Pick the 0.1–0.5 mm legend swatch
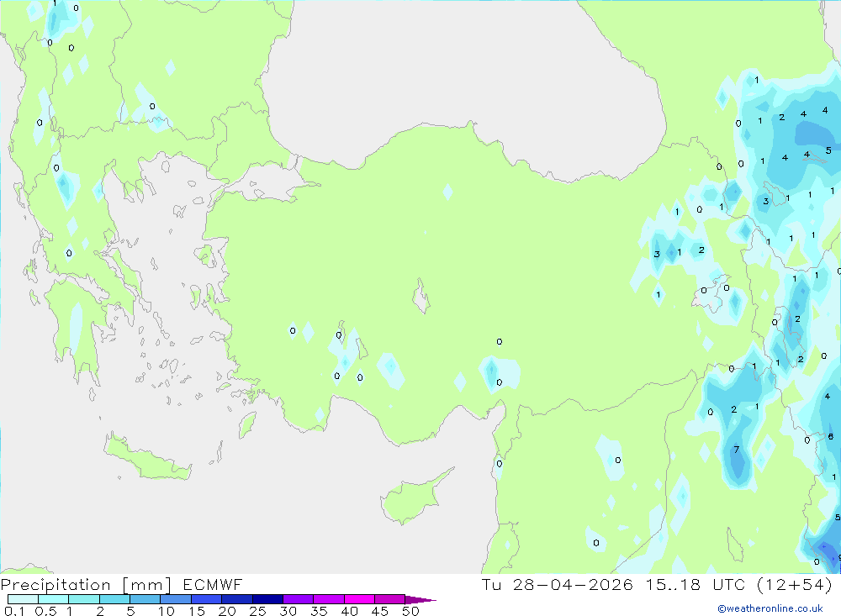The image size is (841, 616). [x=23, y=599]
